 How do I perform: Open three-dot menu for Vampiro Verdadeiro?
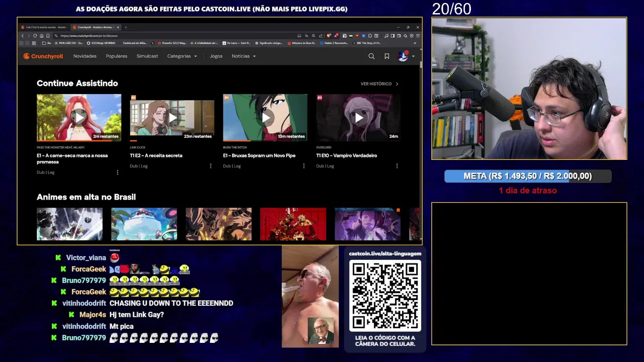(x=397, y=166)
